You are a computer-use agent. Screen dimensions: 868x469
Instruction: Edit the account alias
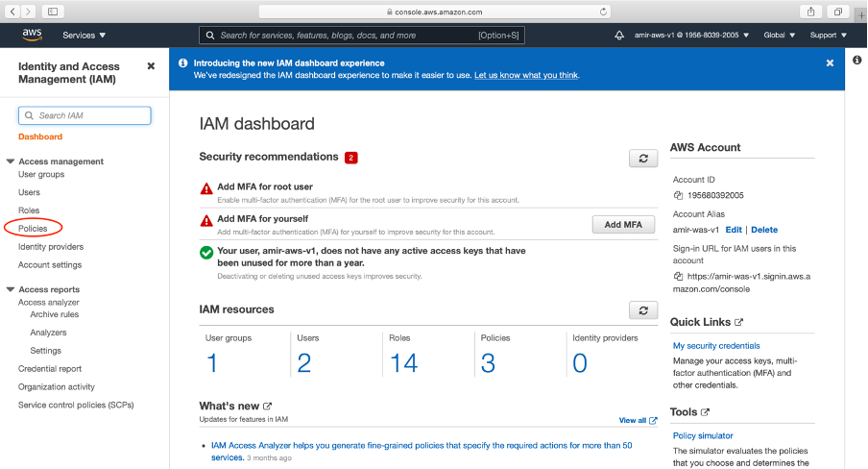coord(734,230)
